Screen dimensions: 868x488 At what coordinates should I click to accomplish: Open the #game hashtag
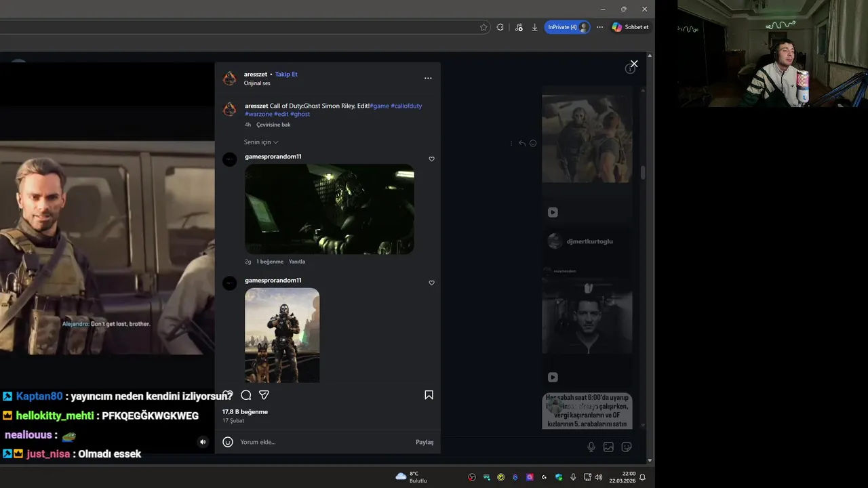coord(379,106)
